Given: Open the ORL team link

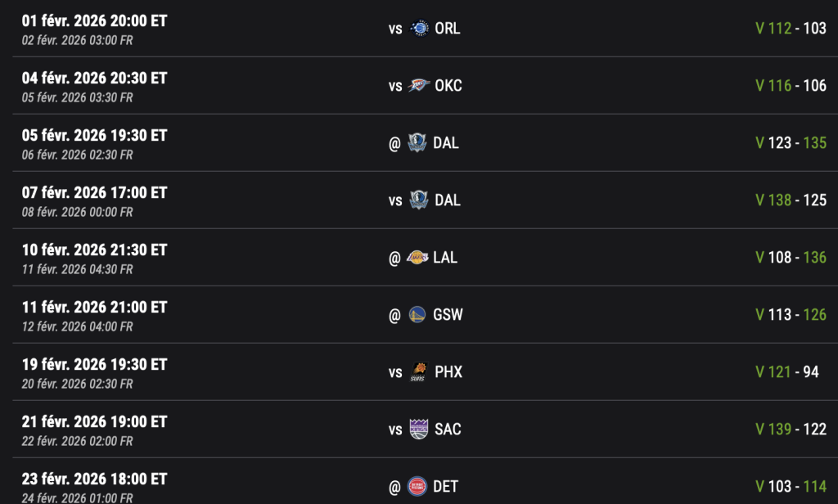Looking at the screenshot, I should [x=448, y=29].
